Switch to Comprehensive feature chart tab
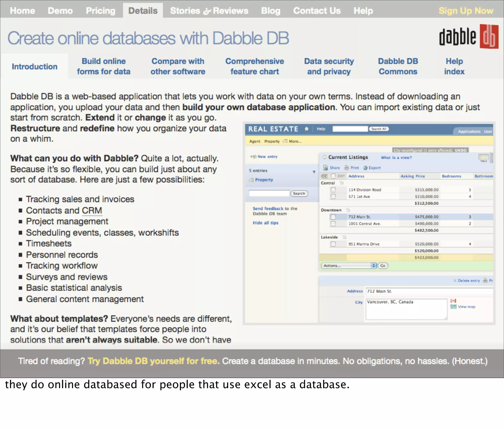 pos(254,66)
